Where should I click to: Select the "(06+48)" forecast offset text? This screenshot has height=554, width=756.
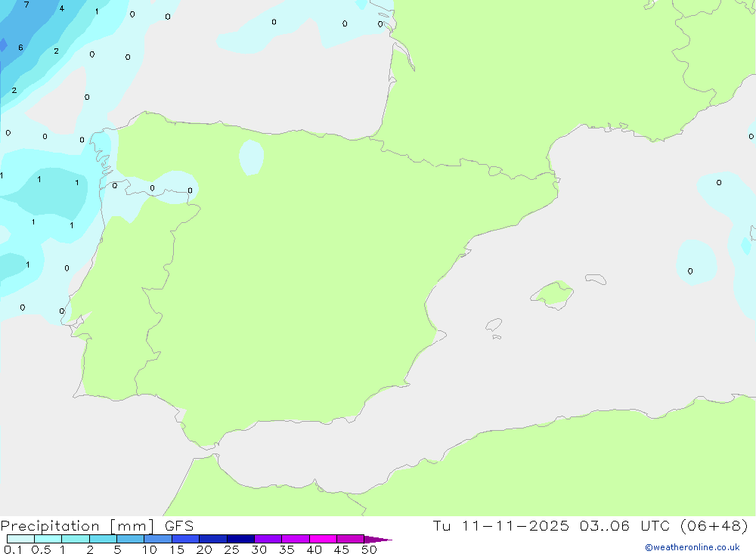[x=714, y=526]
